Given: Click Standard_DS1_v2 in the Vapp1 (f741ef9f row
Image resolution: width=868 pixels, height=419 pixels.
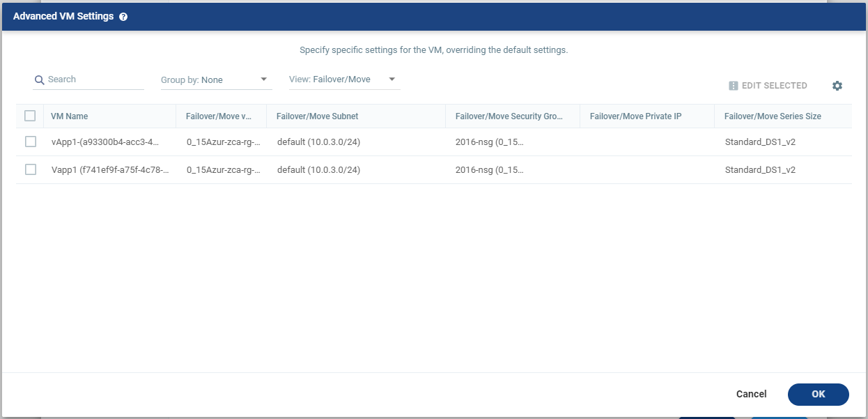Looking at the screenshot, I should pyautogui.click(x=760, y=170).
